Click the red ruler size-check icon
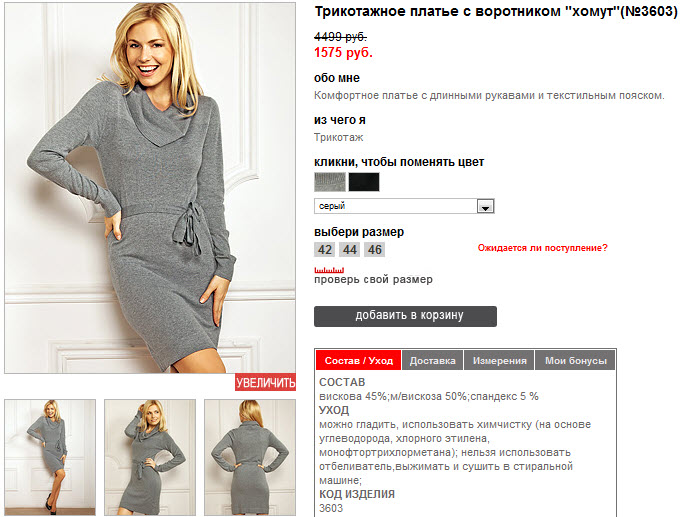This screenshot has height=517, width=700. click(x=329, y=270)
